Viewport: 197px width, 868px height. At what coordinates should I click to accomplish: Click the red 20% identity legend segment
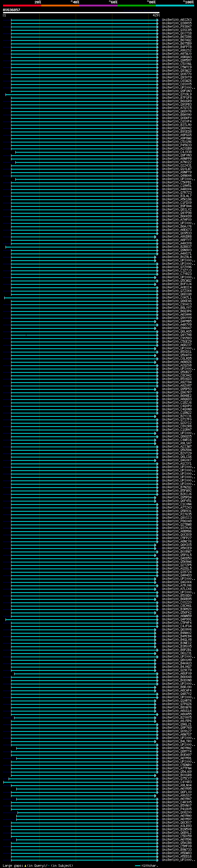pos(22,6)
